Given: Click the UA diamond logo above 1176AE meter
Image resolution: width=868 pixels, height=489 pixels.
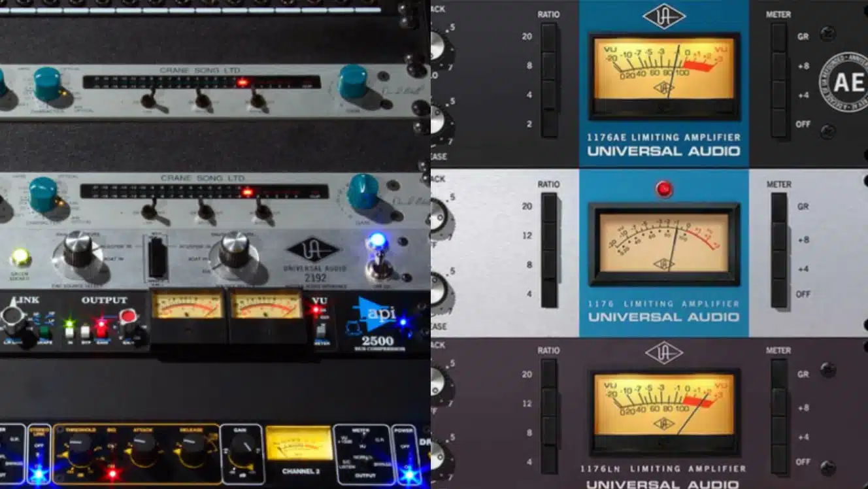Looking at the screenshot, I should point(664,16).
